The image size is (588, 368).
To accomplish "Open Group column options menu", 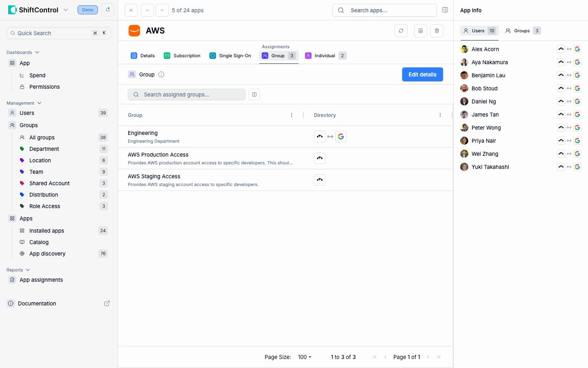I will [292, 115].
